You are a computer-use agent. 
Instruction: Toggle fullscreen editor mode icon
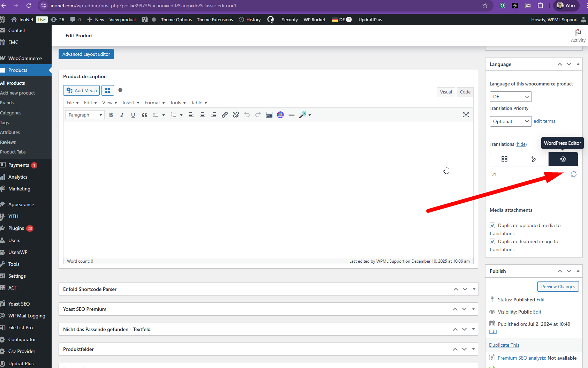466,115
